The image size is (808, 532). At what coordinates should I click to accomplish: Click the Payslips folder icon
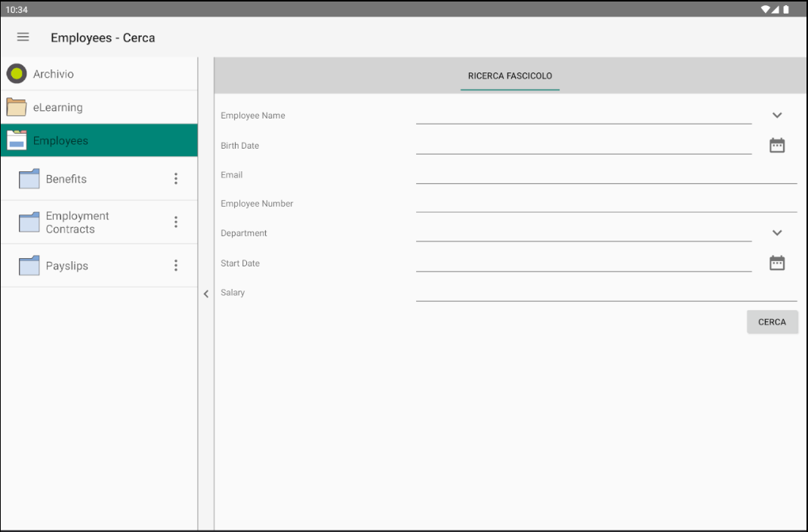click(29, 265)
